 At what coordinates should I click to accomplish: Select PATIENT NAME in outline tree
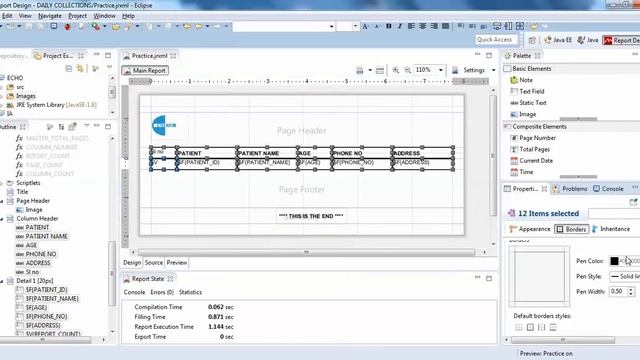coord(46,236)
